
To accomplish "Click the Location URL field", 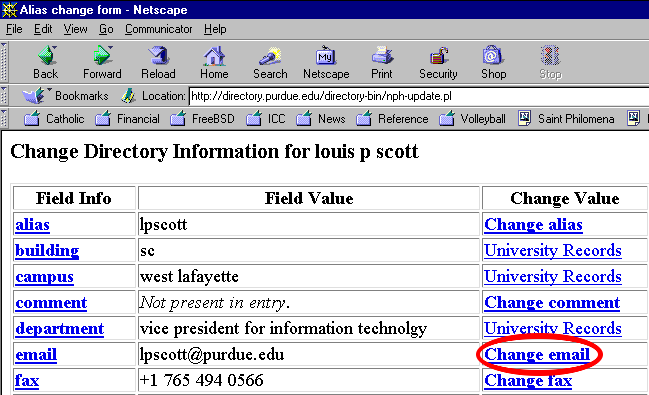I will pos(419,96).
